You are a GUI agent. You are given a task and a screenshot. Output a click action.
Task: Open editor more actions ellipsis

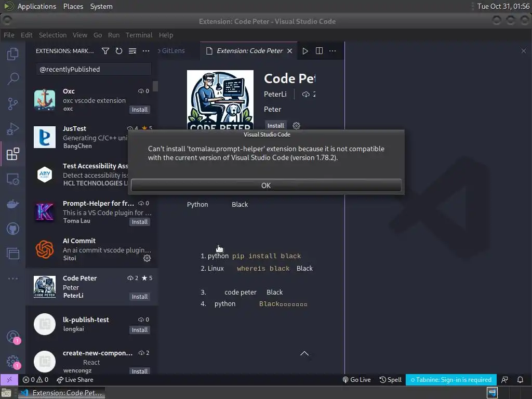pos(332,51)
